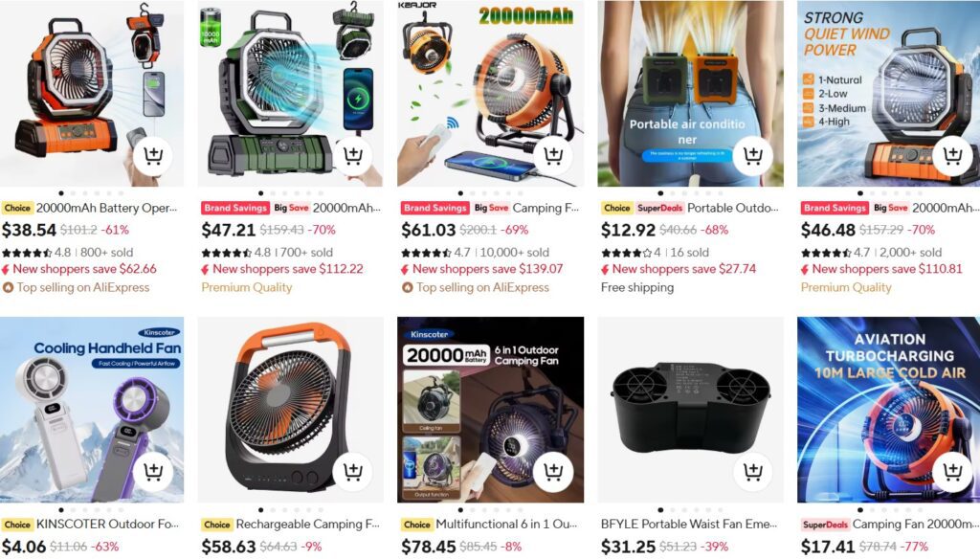Viewport: 980px width, 559px height.
Task: Click the Brand Savings badge on $47.21 fan
Action: coord(235,208)
